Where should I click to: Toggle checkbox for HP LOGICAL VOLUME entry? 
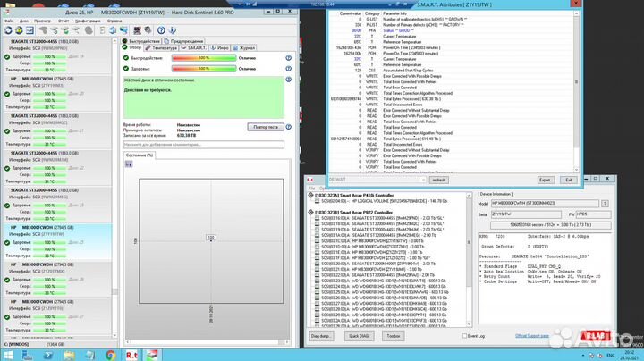click(x=316, y=202)
